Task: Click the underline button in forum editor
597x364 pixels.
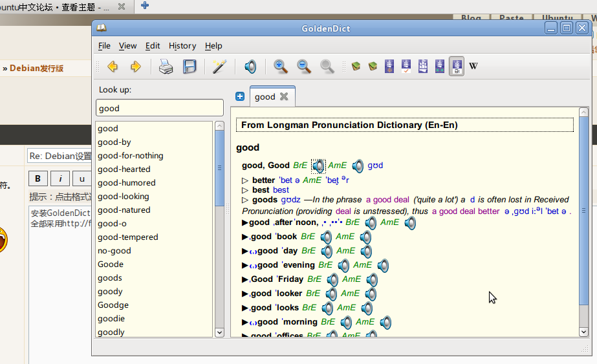Action: [x=82, y=178]
